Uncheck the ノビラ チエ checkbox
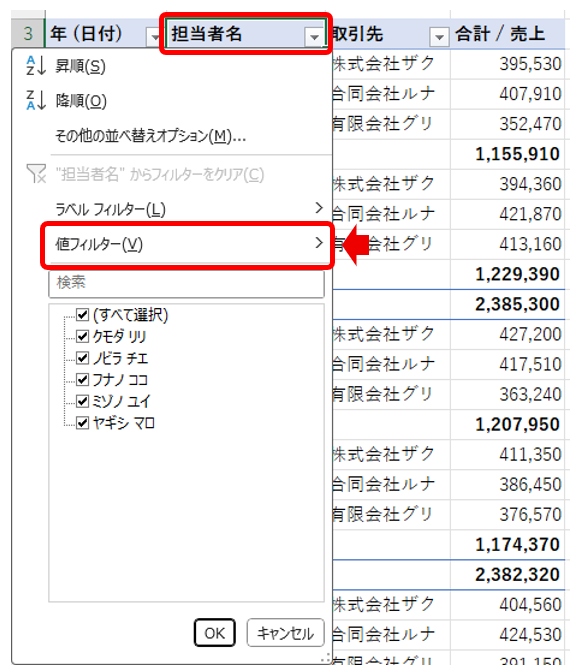Screen dimensions: 570x669 82,358
